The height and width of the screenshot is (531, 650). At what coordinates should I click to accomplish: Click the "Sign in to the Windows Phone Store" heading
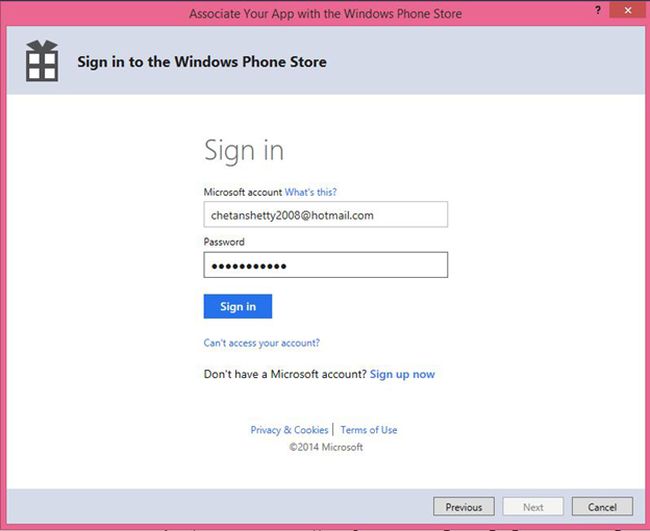click(202, 62)
